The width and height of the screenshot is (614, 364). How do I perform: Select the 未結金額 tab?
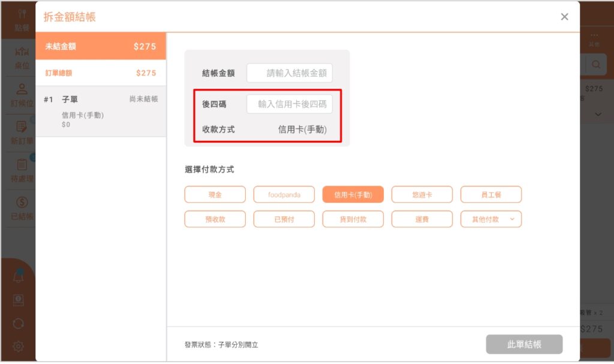(x=101, y=46)
